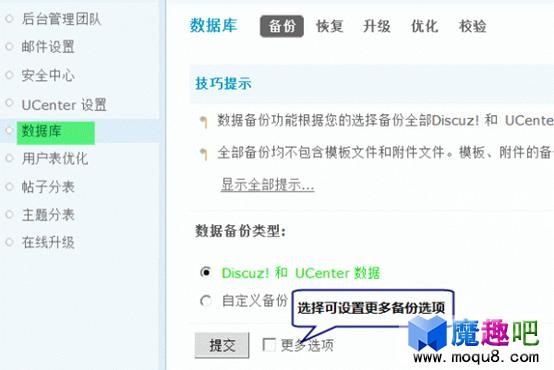
Task: Click the 魔趣吧 watermark logo cube
Action: tap(428, 333)
